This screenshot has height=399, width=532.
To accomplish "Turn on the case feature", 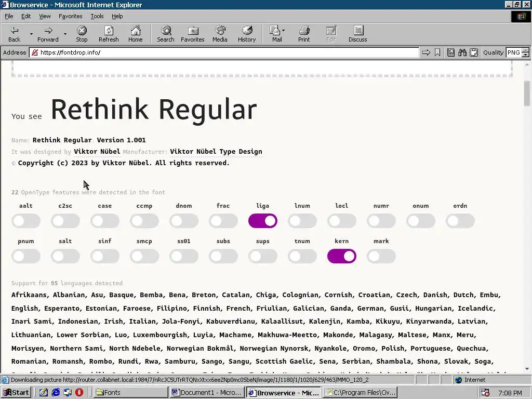I will pyautogui.click(x=105, y=221).
